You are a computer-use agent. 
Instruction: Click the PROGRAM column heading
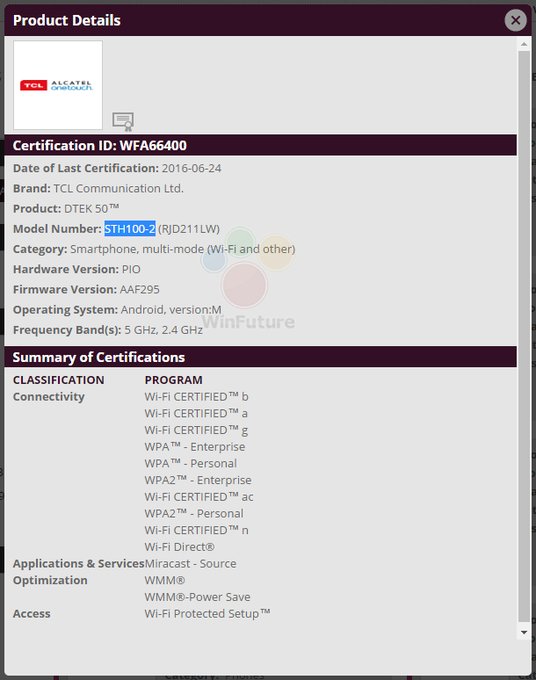pos(173,380)
